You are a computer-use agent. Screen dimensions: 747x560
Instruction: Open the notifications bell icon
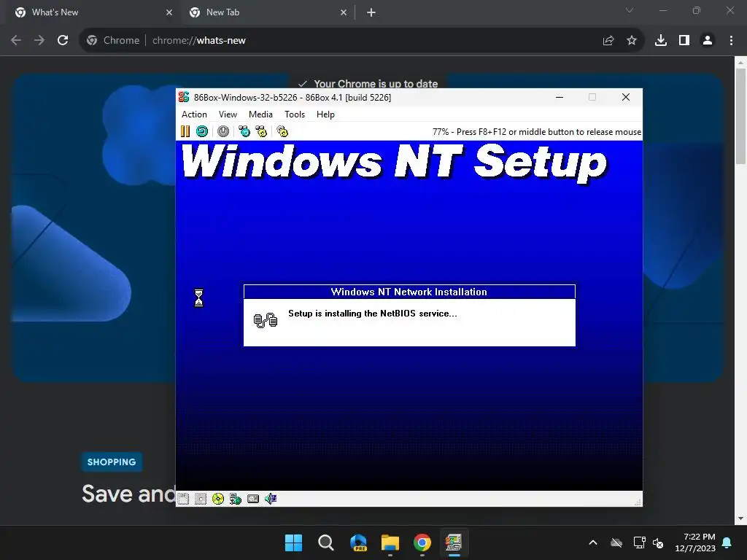pyautogui.click(x=727, y=542)
